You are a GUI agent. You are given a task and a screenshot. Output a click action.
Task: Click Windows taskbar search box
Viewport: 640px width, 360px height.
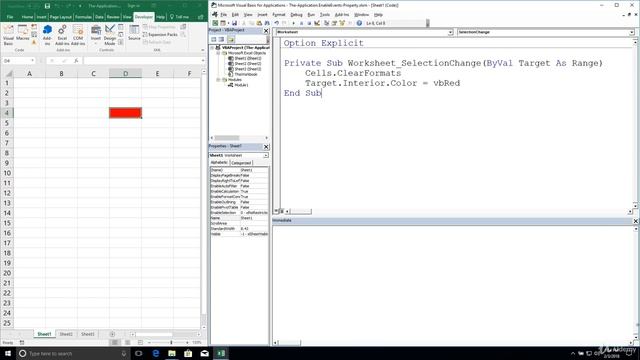(x=73, y=353)
